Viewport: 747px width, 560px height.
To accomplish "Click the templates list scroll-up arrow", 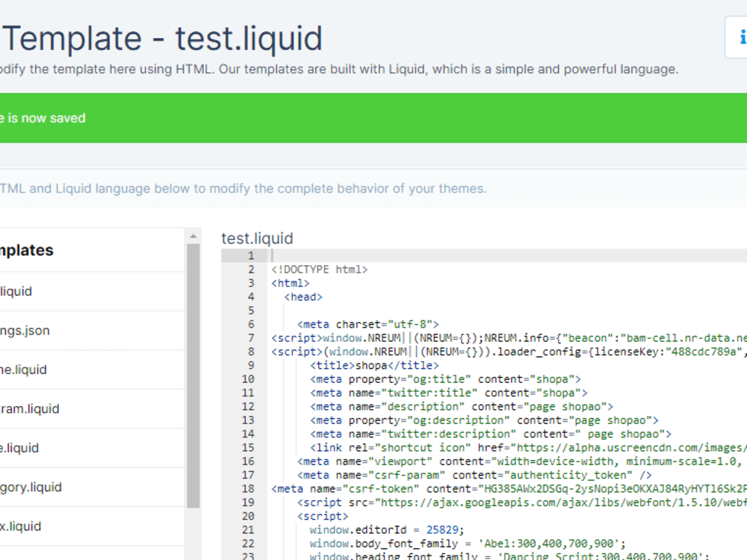I will (193, 236).
